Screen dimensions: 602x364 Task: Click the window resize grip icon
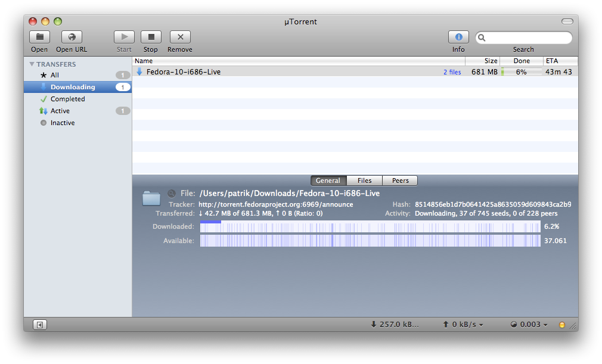coord(573,326)
